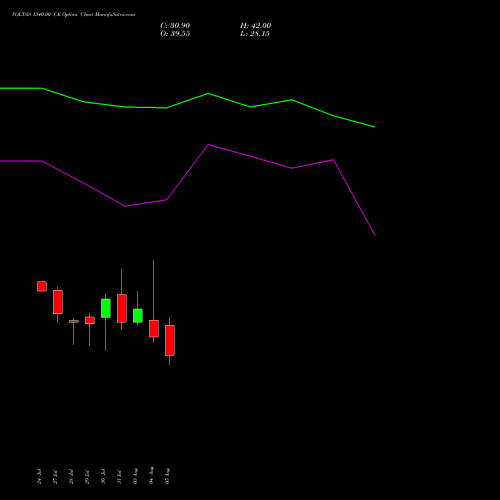The height and width of the screenshot is (500, 500).
Task: Click the 24 Jul date axis label
Action: 39,477
